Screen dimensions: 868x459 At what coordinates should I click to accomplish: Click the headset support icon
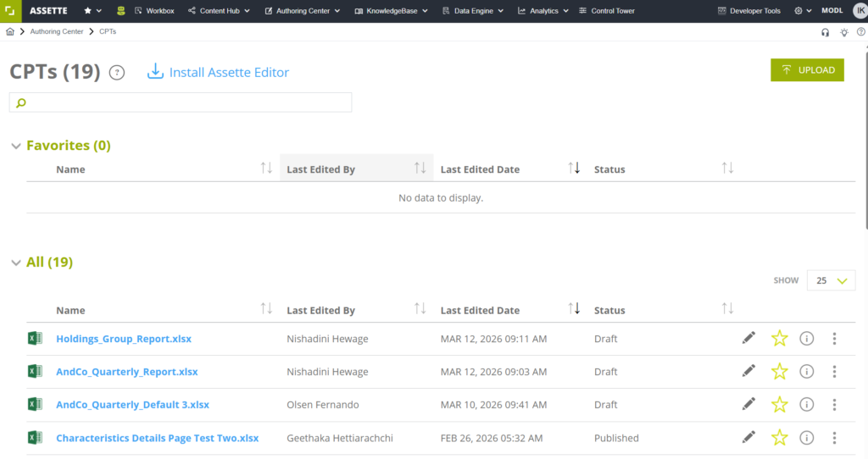tap(826, 32)
